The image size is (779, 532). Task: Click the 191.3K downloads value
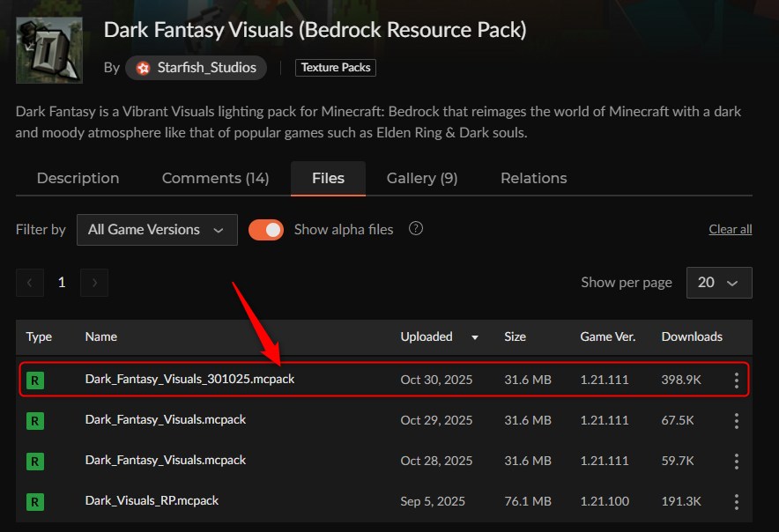tap(680, 501)
